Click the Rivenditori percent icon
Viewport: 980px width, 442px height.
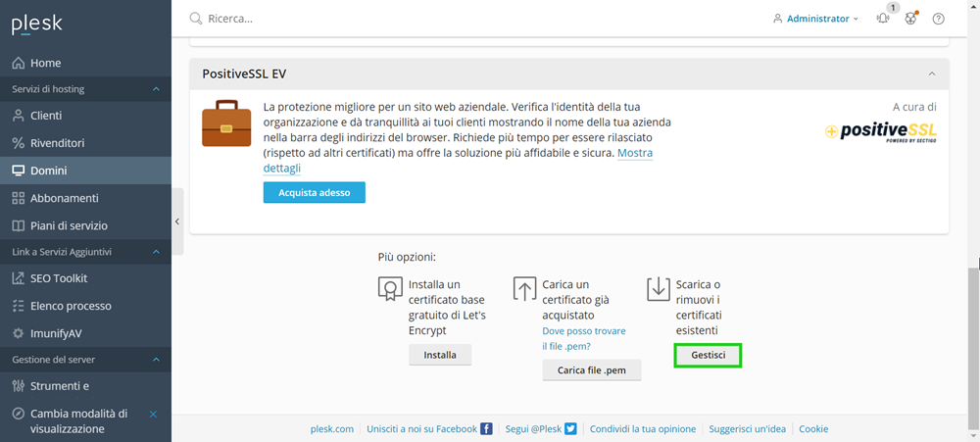[18, 143]
